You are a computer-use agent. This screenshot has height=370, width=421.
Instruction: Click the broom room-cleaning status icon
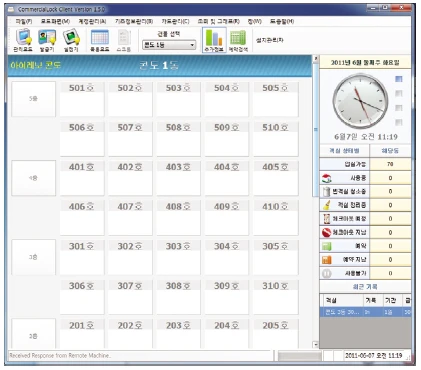click(326, 205)
